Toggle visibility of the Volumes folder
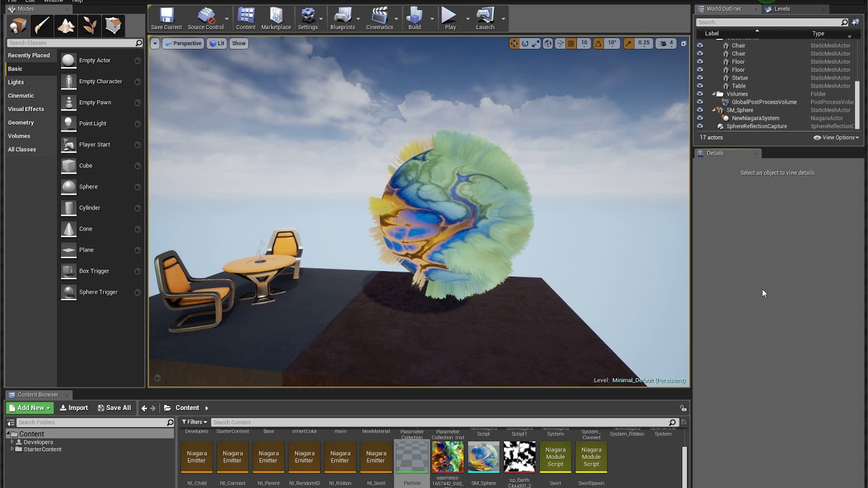Viewport: 868px width, 488px height. pos(700,94)
